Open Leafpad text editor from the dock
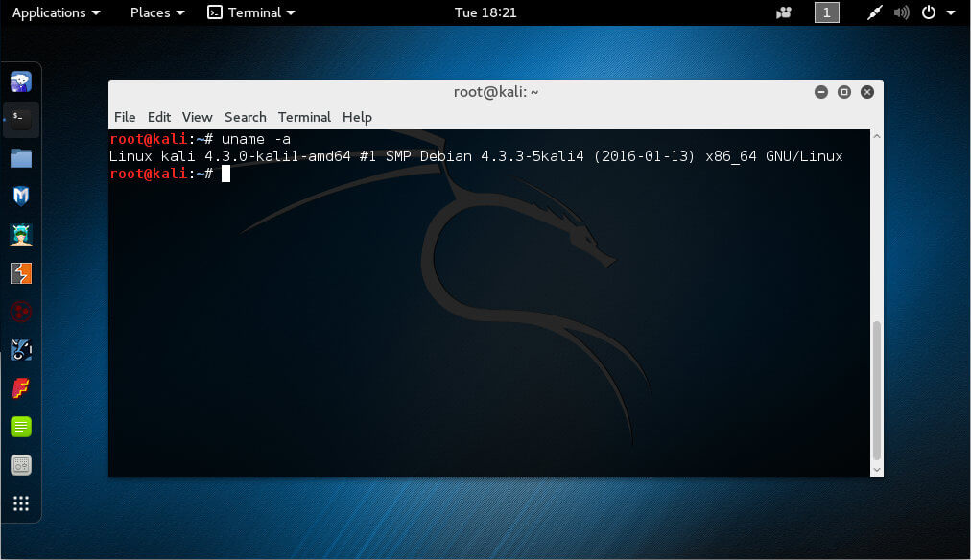The image size is (971, 560). 21,426
